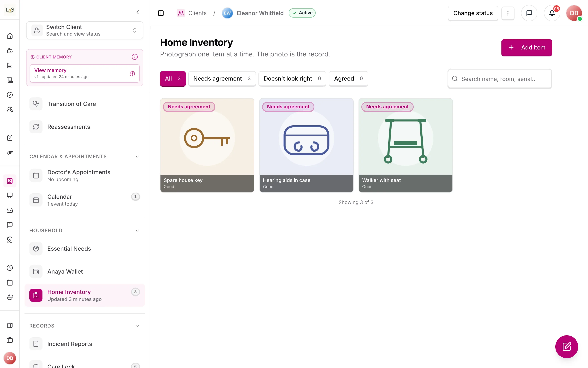
Task: Collapse the client sidebar with the arrow
Action: (138, 12)
